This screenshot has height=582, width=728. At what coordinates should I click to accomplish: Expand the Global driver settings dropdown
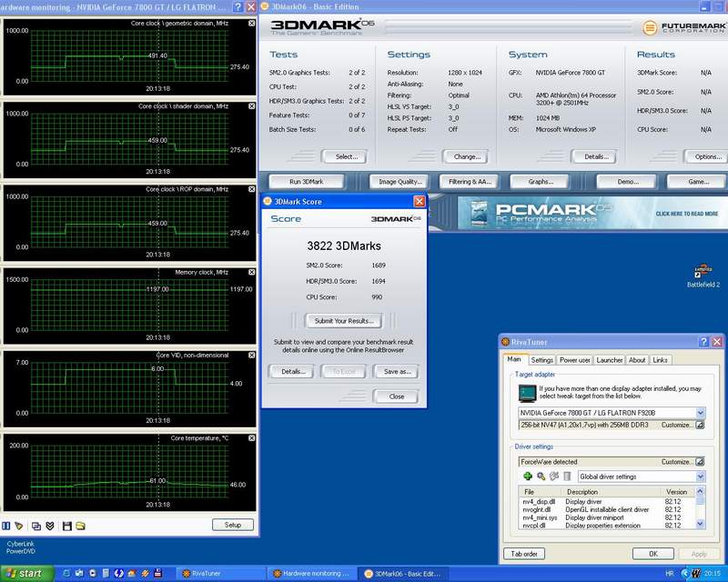(x=700, y=477)
